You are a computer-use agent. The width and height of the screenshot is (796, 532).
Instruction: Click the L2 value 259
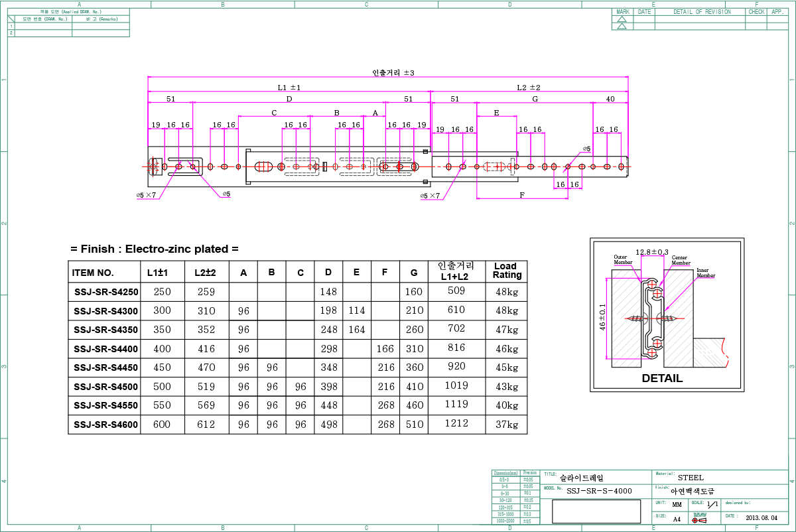click(x=206, y=292)
